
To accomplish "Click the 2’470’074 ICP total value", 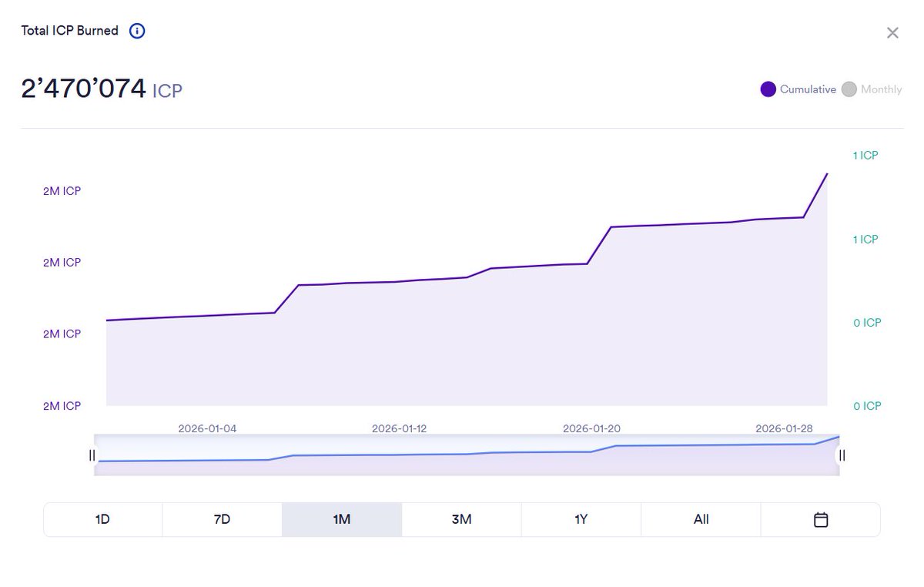I will tap(83, 87).
